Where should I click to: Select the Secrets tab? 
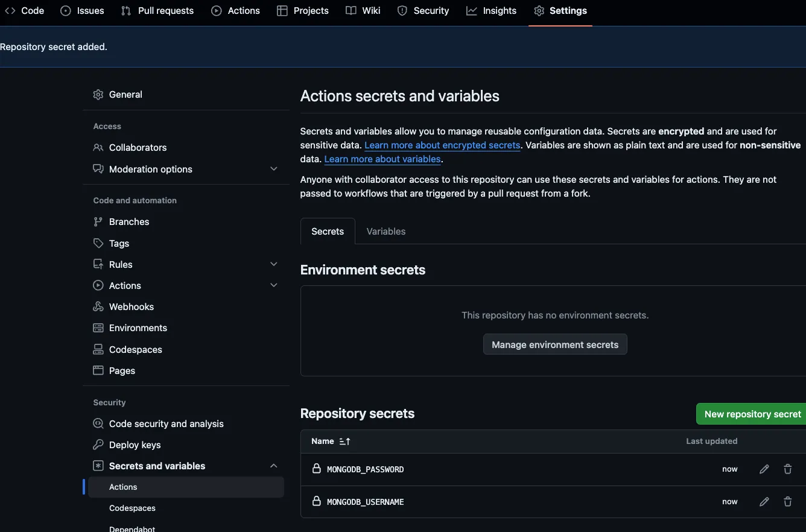(x=328, y=232)
